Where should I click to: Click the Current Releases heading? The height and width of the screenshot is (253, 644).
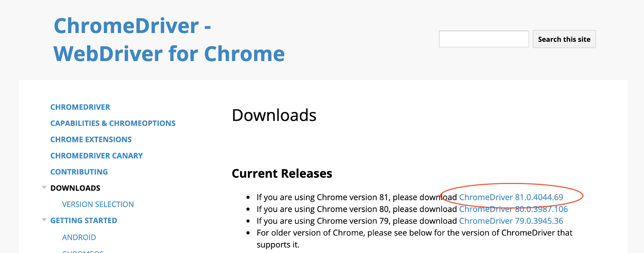tap(282, 174)
